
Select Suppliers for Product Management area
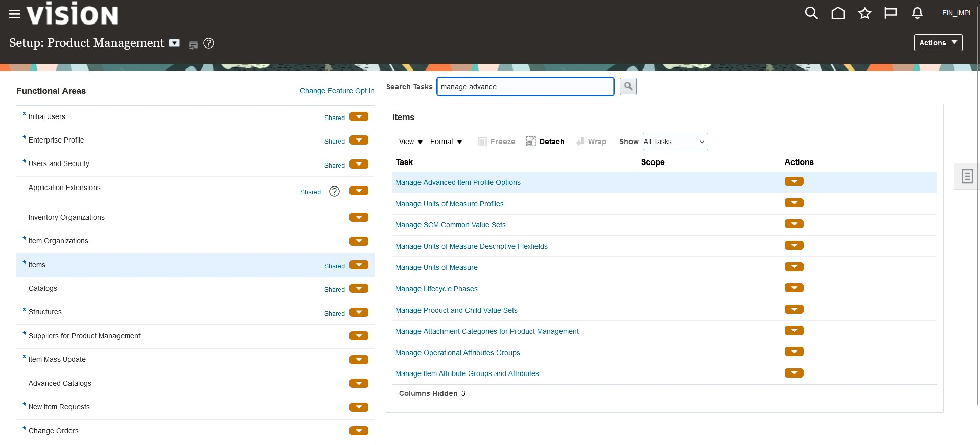[84, 336]
